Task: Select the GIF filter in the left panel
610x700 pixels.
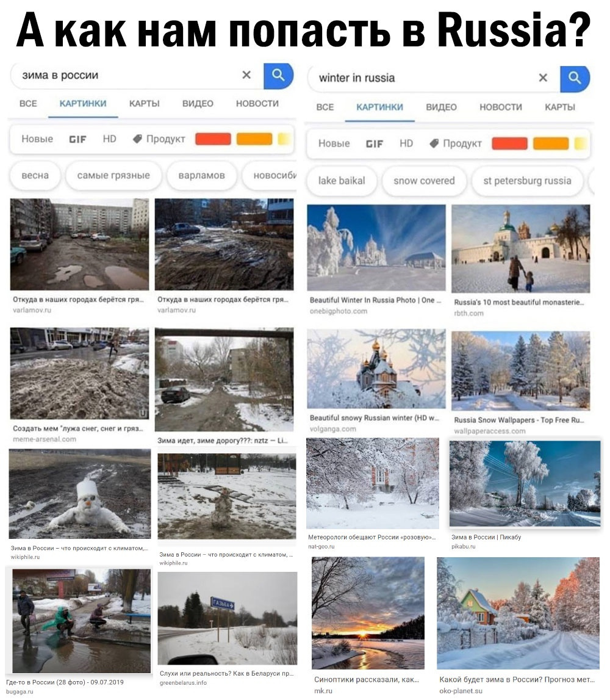Action: tap(77, 139)
